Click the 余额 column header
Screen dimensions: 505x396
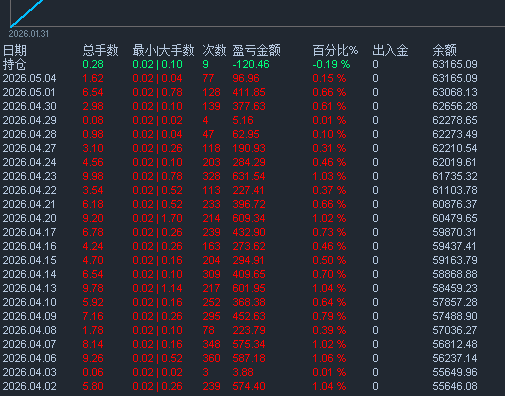pyautogui.click(x=444, y=50)
